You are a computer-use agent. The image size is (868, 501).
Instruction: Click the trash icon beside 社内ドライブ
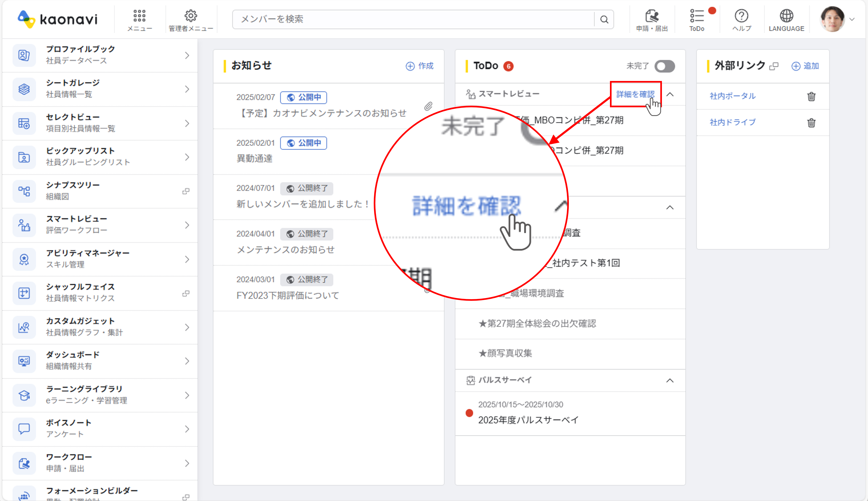(x=811, y=122)
